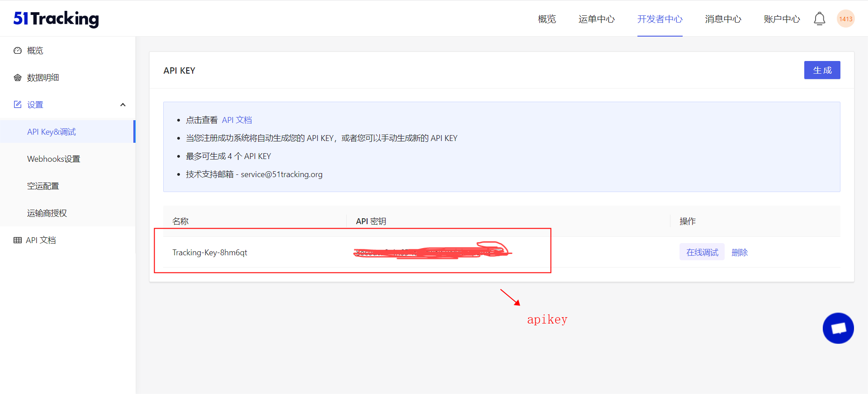Click the API 密钥 column header

pos(371,221)
